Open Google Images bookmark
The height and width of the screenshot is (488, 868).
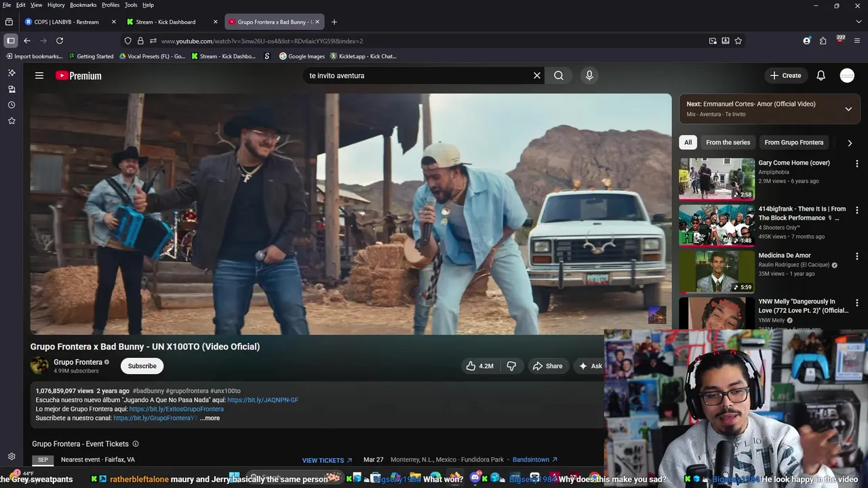click(302, 56)
